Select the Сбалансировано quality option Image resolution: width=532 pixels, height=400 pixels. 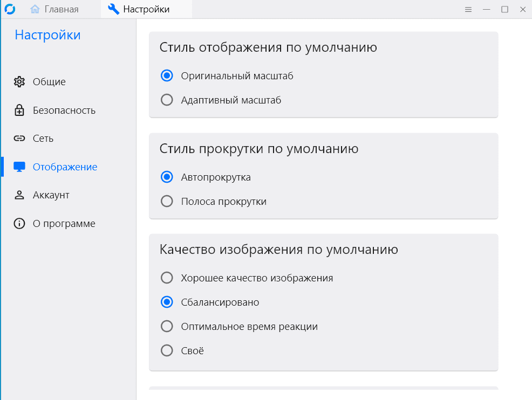167,302
